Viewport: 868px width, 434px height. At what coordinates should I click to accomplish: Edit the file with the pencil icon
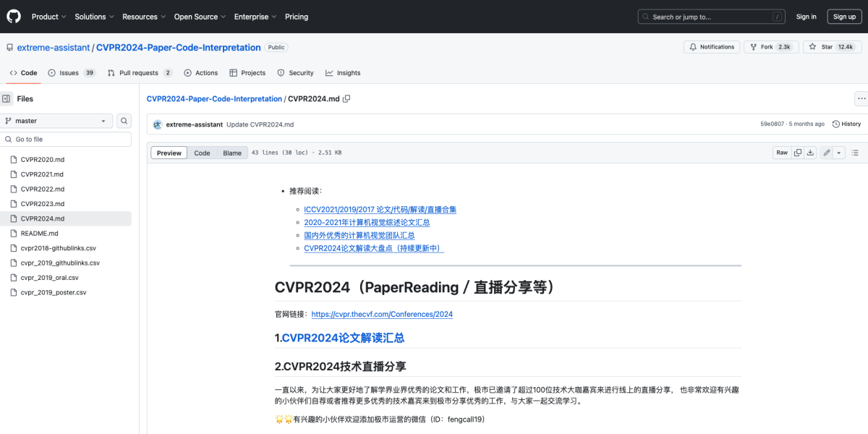(x=827, y=153)
